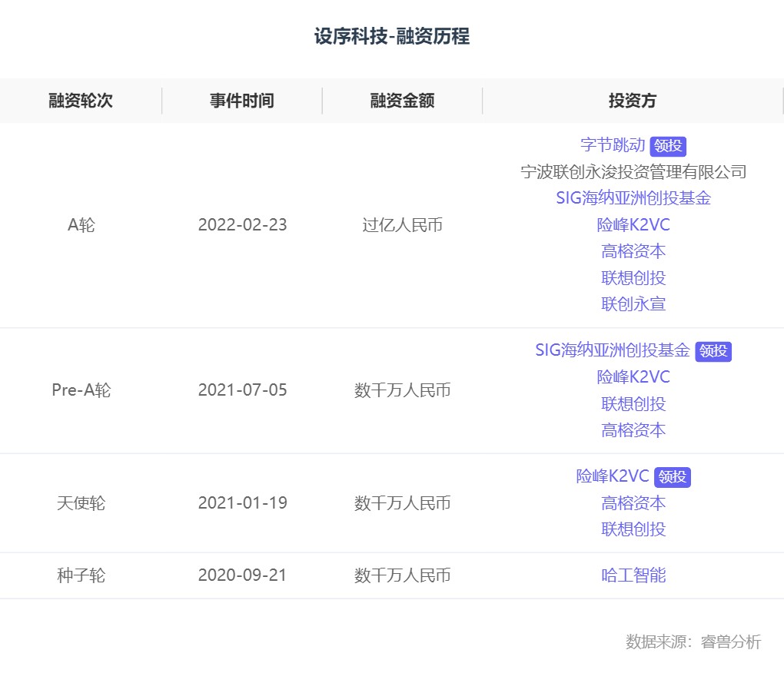The height and width of the screenshot is (683, 784).
Task: Click 数千万人民币 in the 天使轮 row
Action: [403, 503]
